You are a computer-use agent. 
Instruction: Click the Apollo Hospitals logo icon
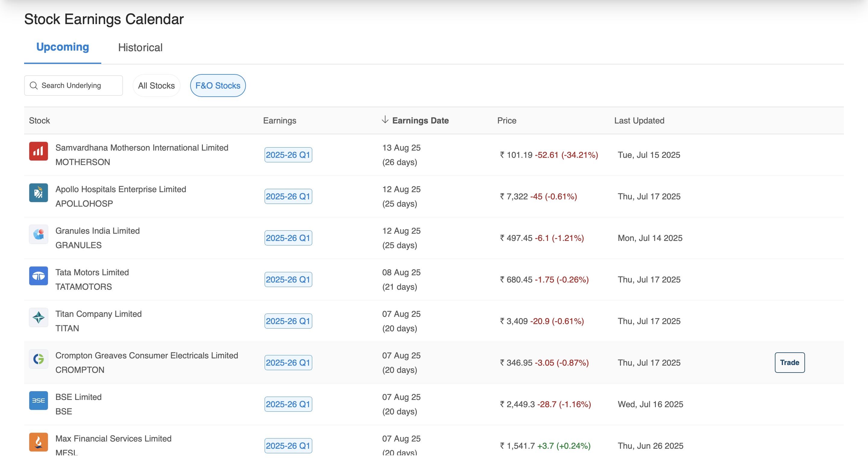[38, 193]
